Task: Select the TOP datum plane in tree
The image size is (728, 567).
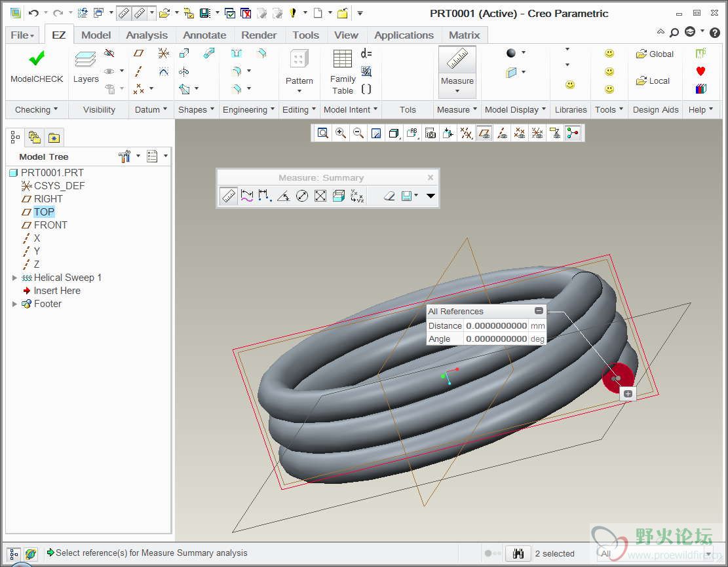Action: point(44,212)
